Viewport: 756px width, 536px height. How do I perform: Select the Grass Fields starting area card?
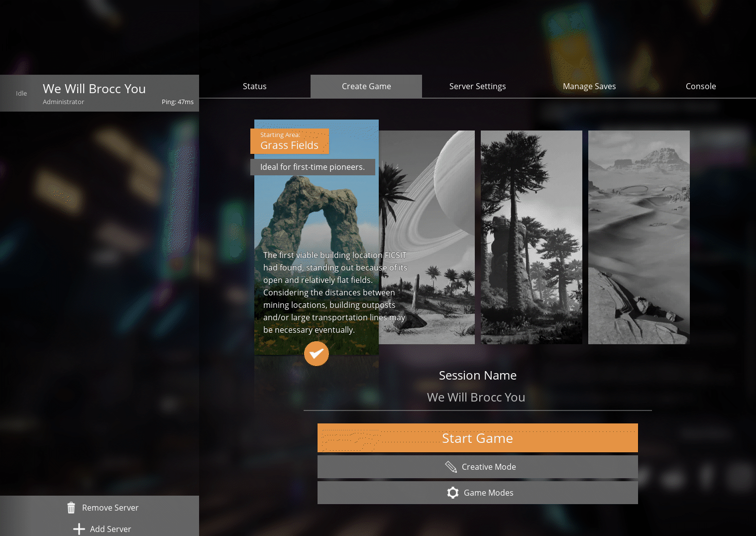click(317, 237)
